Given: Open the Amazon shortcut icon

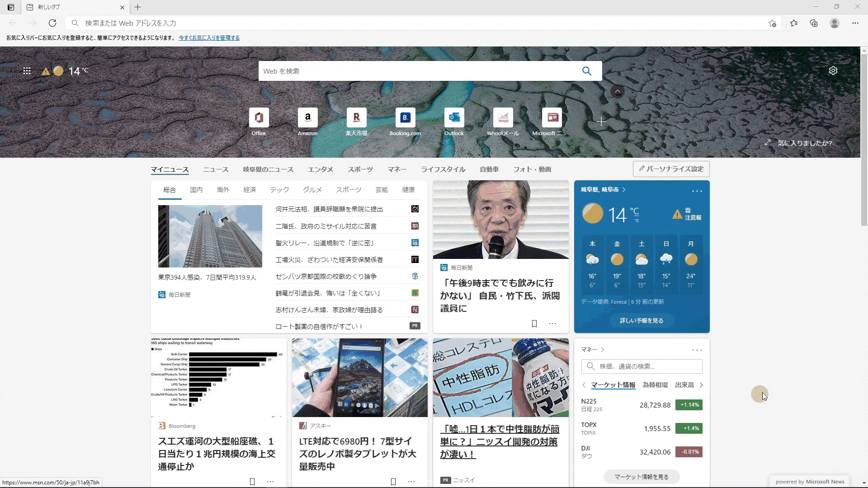Looking at the screenshot, I should [x=307, y=117].
